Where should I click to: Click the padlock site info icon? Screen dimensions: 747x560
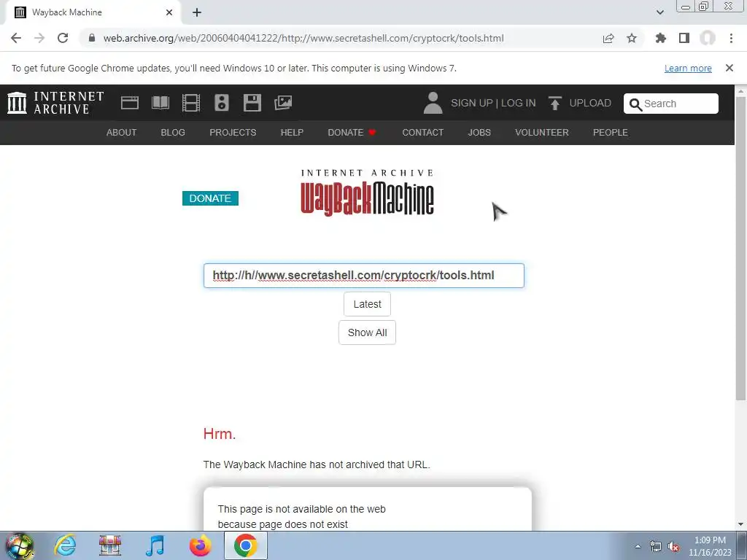tap(92, 38)
